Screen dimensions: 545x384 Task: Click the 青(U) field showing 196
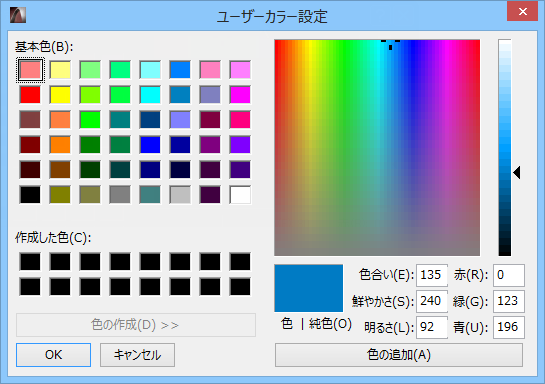(509, 327)
